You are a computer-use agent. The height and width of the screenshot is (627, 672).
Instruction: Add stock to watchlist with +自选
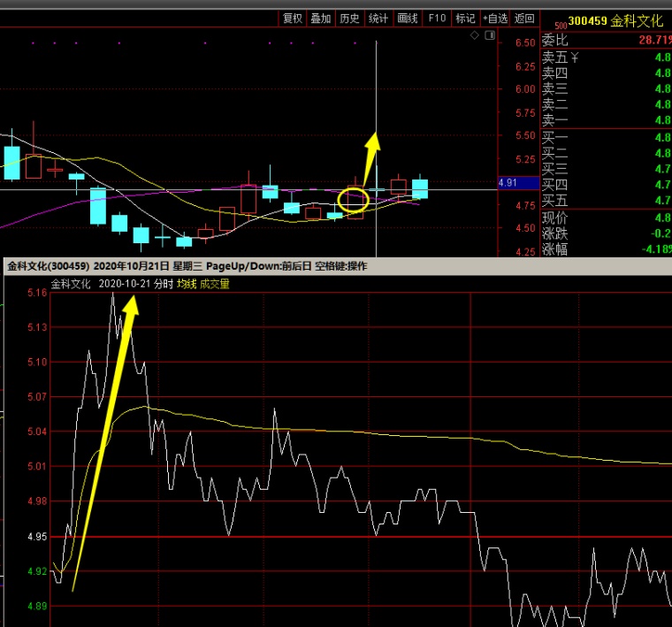495,18
